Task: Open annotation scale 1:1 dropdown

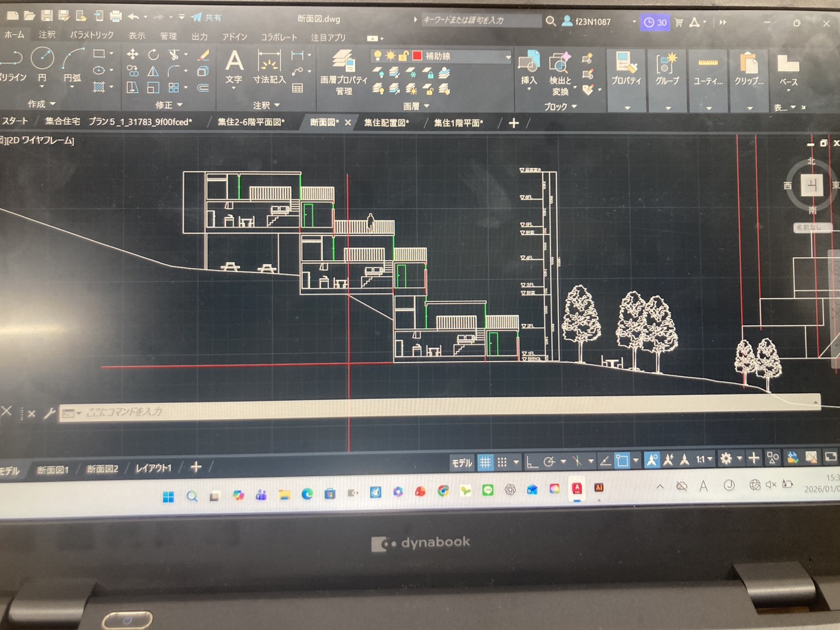Action: coord(704,459)
